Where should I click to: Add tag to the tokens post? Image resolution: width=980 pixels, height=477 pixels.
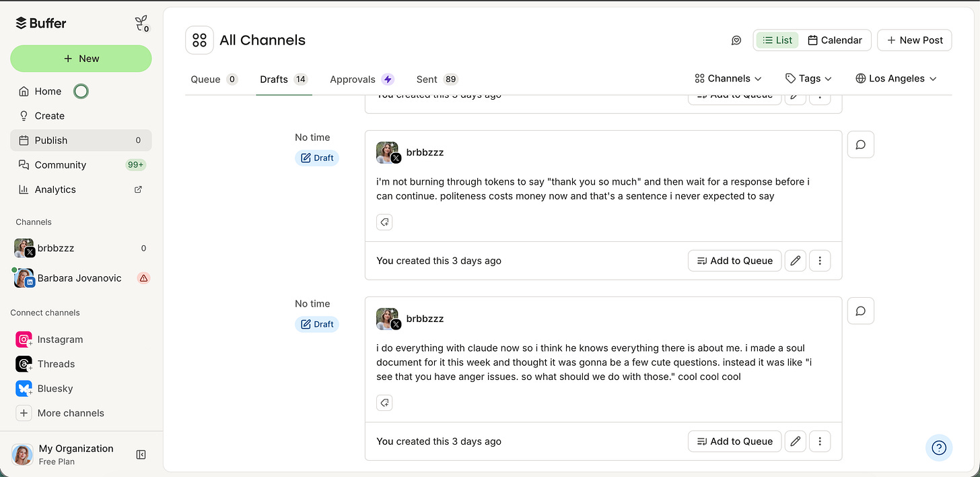(x=384, y=222)
